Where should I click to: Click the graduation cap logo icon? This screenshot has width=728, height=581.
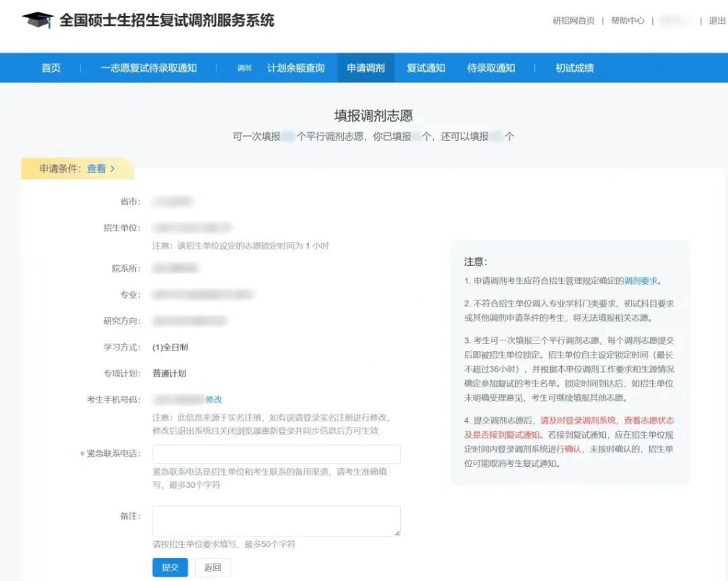tap(38, 21)
